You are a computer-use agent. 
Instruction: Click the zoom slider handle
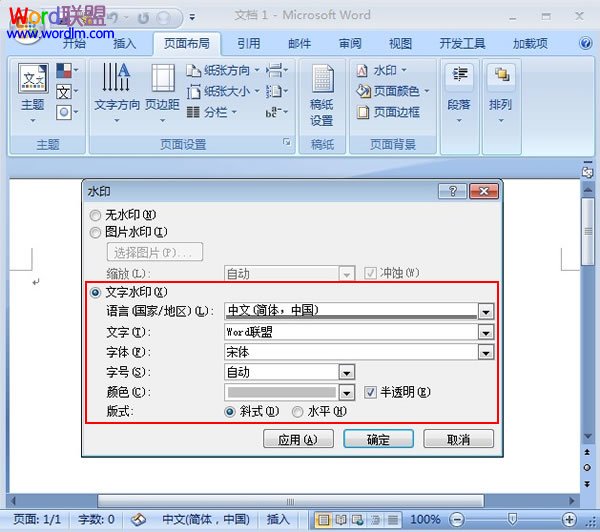pyautogui.click(x=512, y=519)
